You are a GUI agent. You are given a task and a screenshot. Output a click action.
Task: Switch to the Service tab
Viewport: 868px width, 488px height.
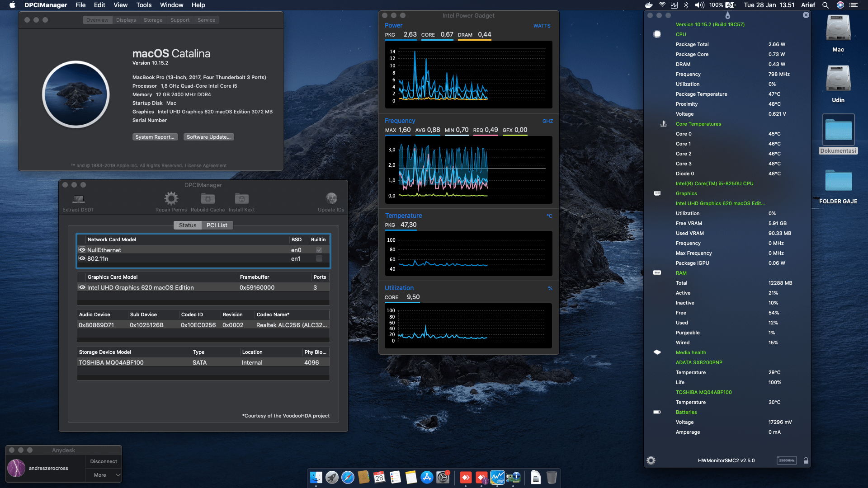206,20
